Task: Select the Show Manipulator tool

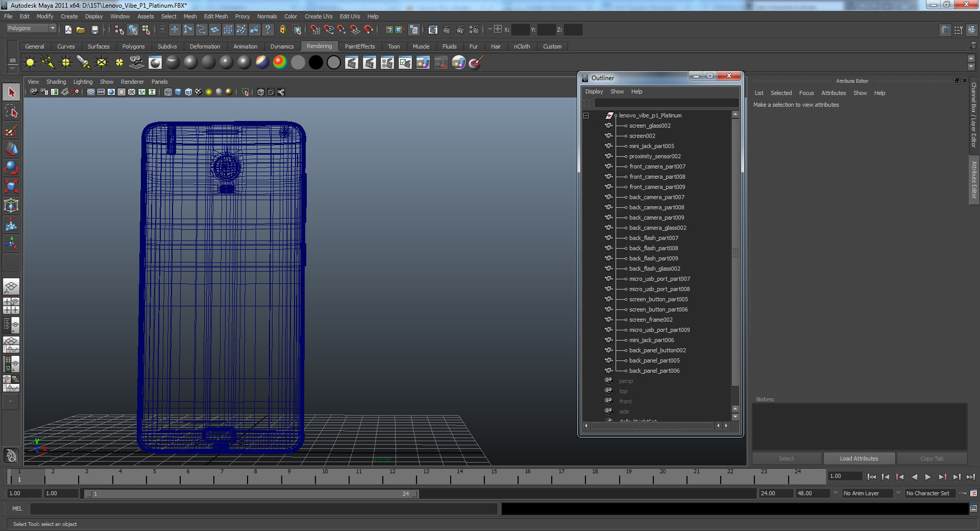Action: tap(11, 243)
